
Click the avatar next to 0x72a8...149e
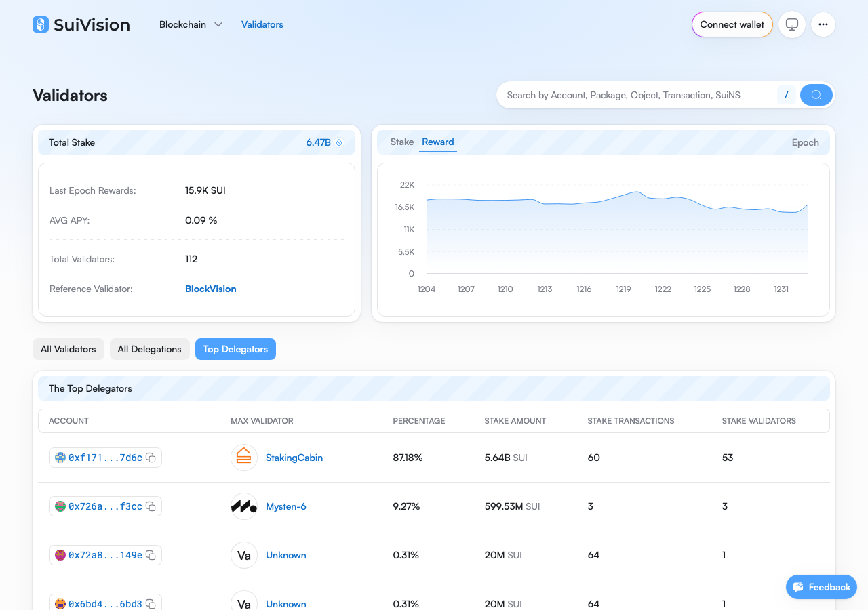[x=60, y=555]
